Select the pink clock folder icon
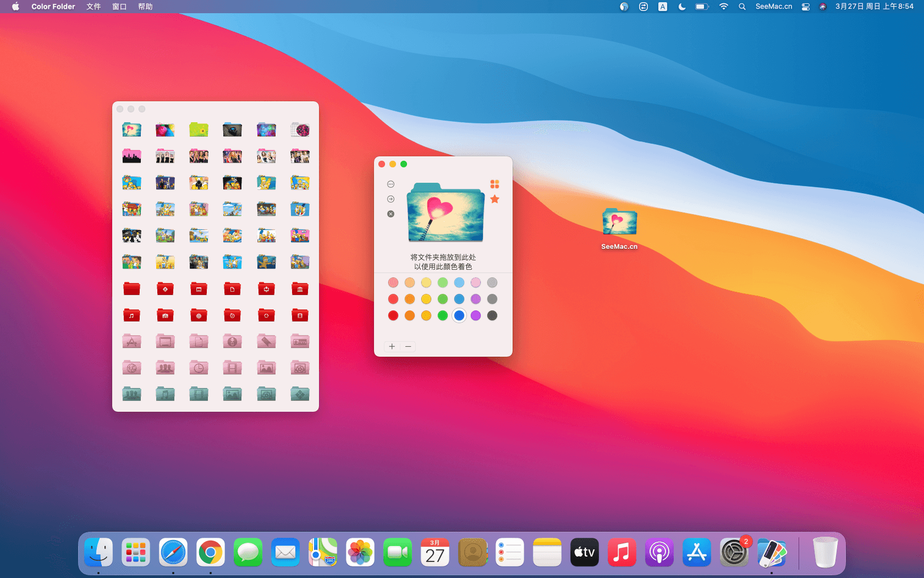Viewport: 924px width, 578px height. pyautogui.click(x=199, y=368)
